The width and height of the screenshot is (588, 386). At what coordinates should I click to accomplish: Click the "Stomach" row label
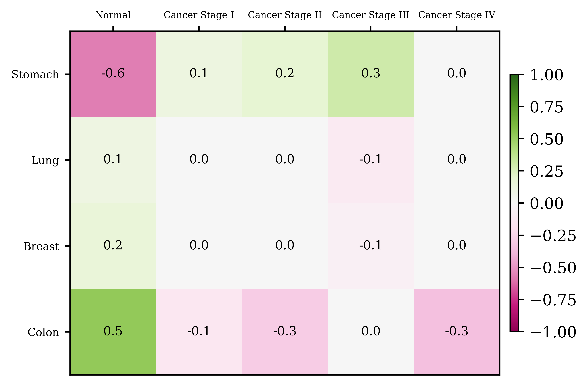35,75
